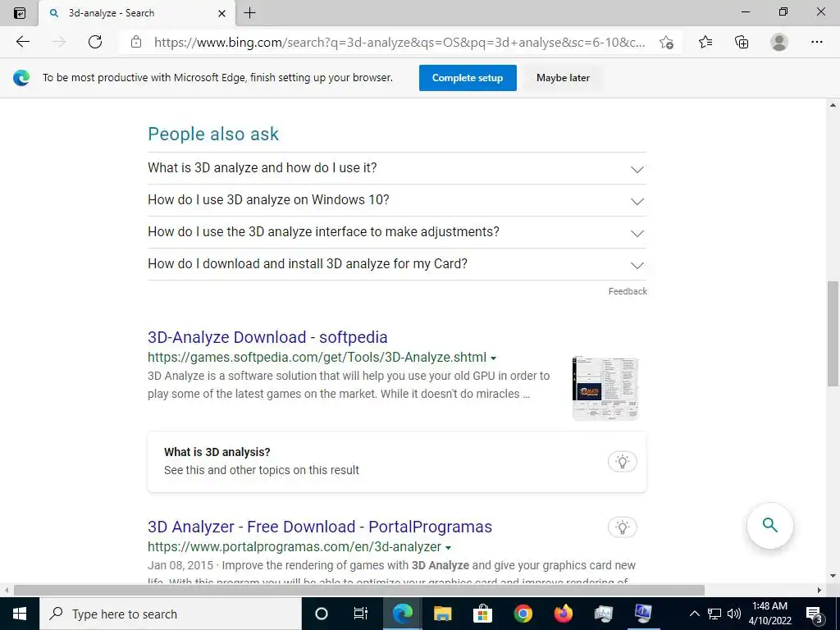Click the address bar URL field

coord(399,43)
